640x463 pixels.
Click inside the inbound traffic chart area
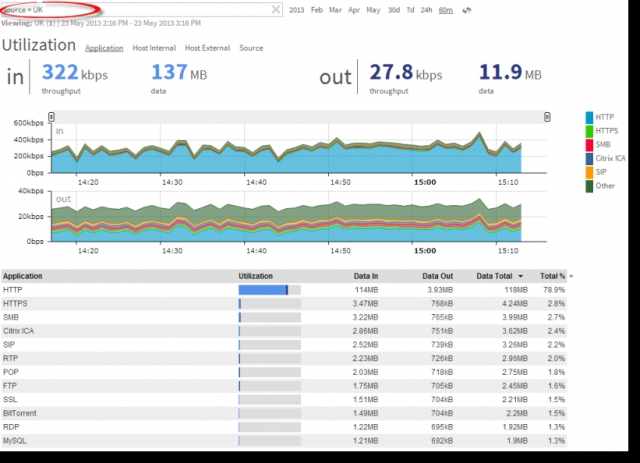298,148
